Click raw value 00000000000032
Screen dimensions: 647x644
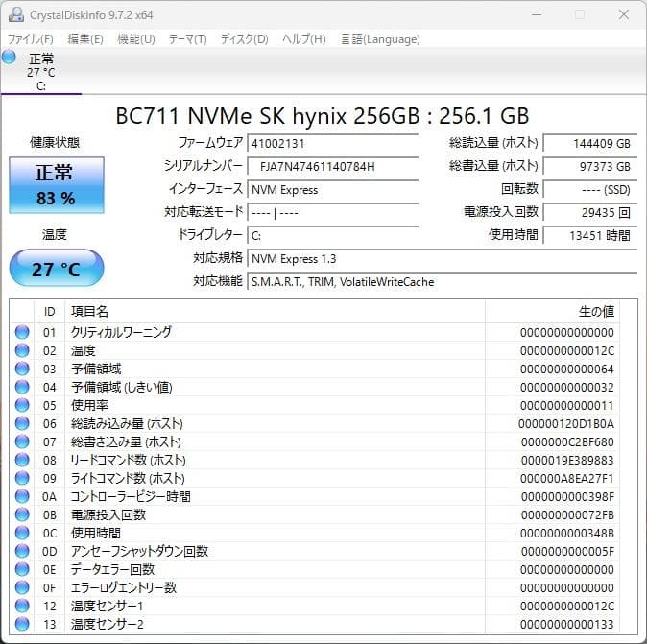coord(567,388)
